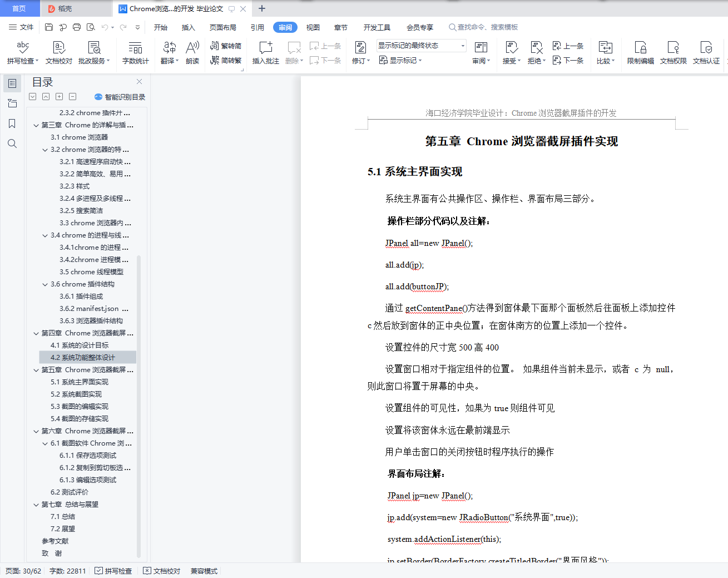Switch to the 视图 tab
Viewport: 728px width, 578px height.
tap(313, 27)
